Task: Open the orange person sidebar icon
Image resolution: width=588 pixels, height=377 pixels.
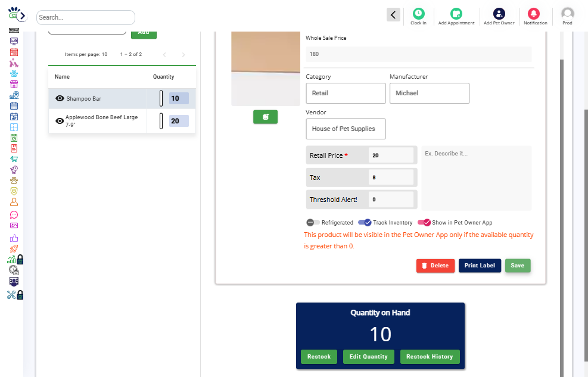Action: point(14,202)
